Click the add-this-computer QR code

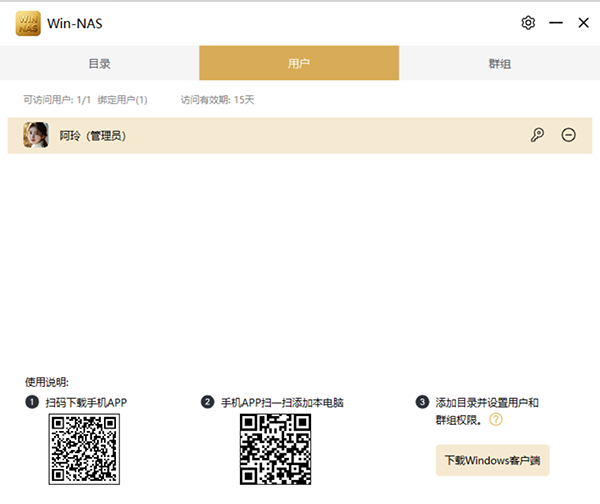[x=276, y=449]
